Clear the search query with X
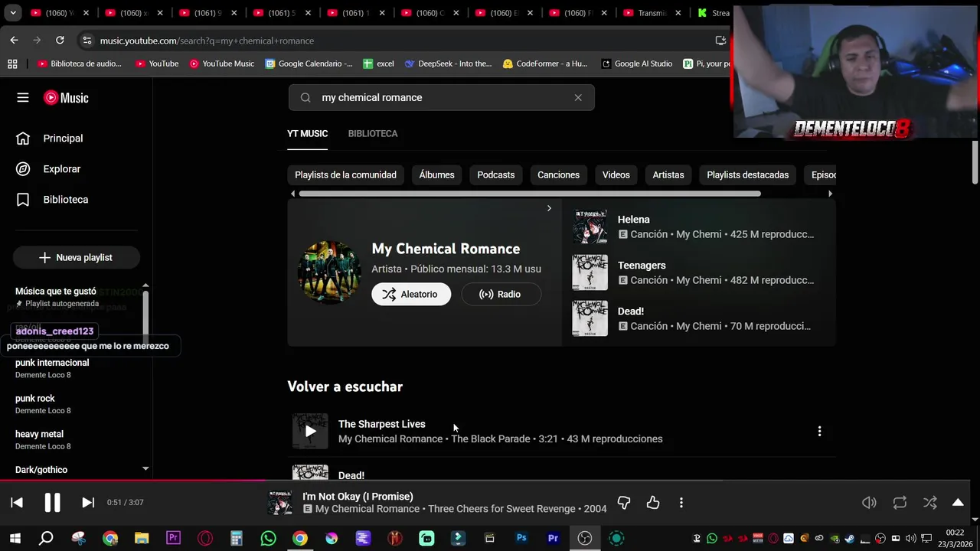The image size is (980, 551). pyautogui.click(x=578, y=98)
